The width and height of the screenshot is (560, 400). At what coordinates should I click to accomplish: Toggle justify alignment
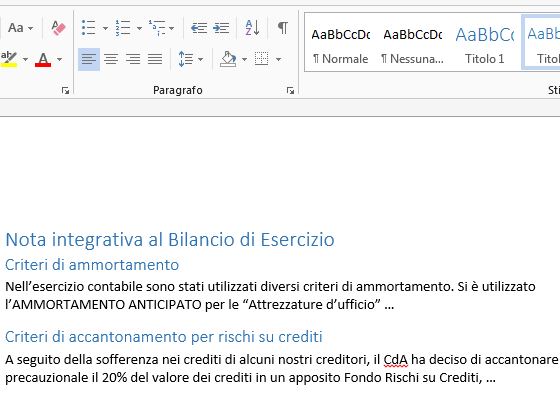tap(155, 59)
